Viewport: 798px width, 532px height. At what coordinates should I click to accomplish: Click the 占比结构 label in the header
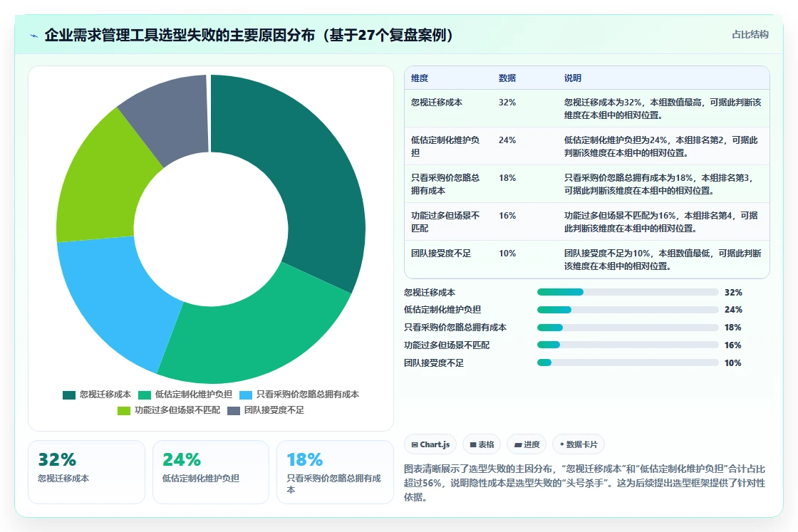750,35
